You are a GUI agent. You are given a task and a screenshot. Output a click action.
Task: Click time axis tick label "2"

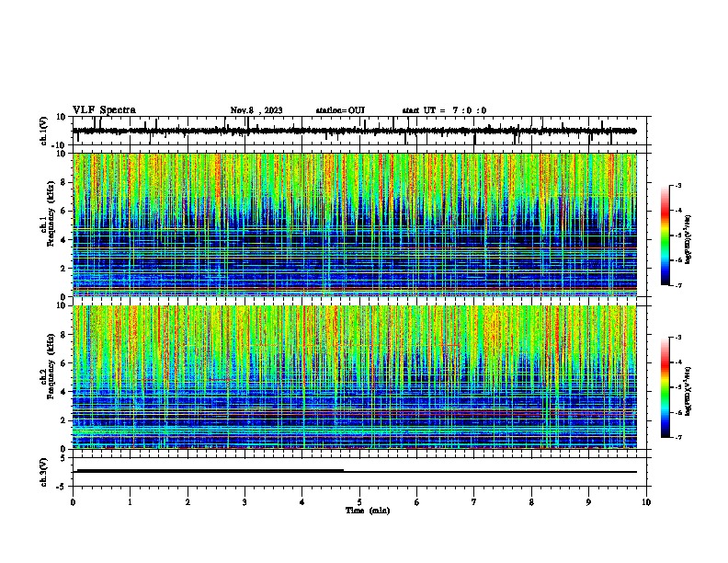coord(188,502)
